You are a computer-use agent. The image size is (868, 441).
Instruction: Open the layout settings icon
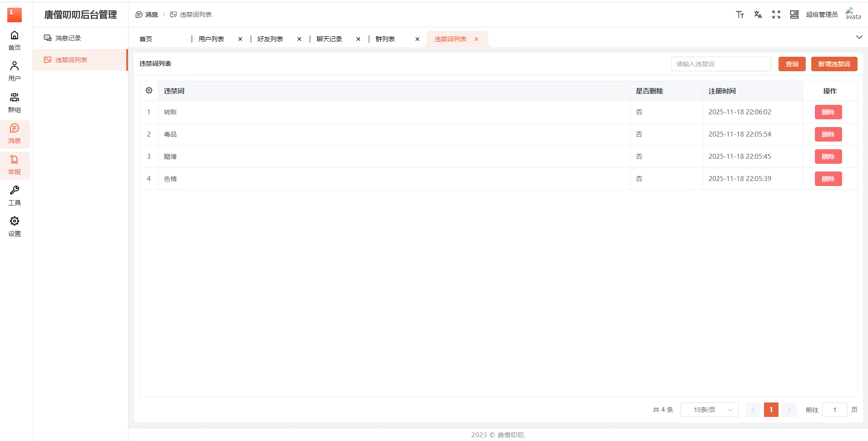(794, 15)
